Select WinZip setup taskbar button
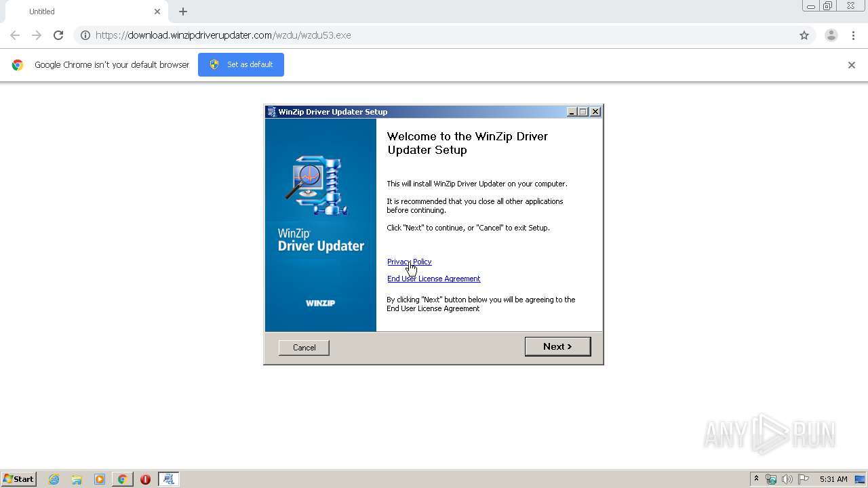 point(168,479)
